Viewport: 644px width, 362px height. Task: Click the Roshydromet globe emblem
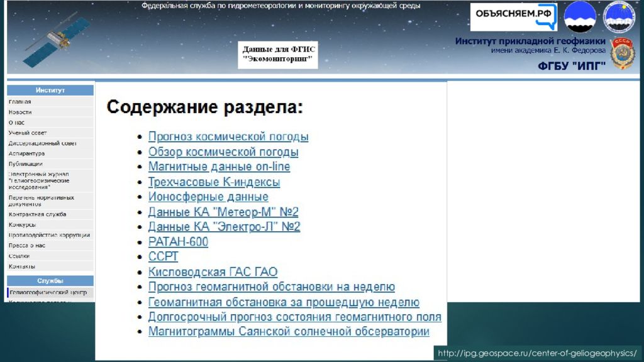click(619, 17)
